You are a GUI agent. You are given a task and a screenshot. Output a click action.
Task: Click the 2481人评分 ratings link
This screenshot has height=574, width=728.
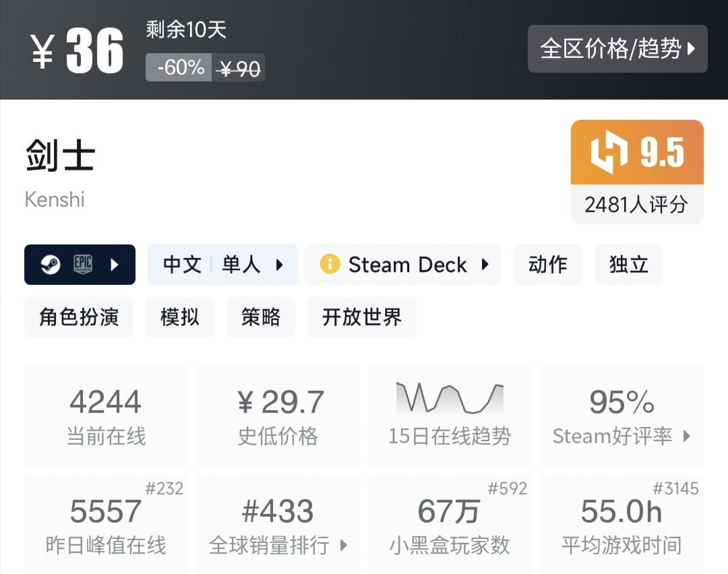[636, 204]
